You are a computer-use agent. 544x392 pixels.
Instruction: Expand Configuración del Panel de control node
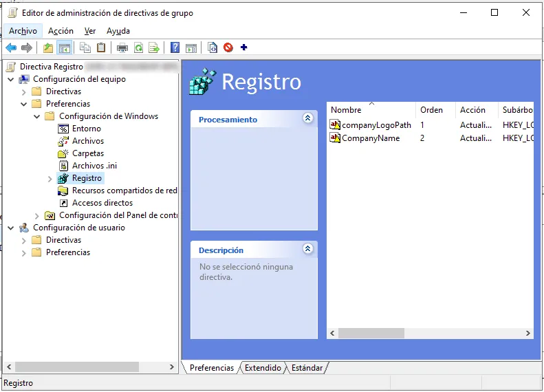(36, 216)
